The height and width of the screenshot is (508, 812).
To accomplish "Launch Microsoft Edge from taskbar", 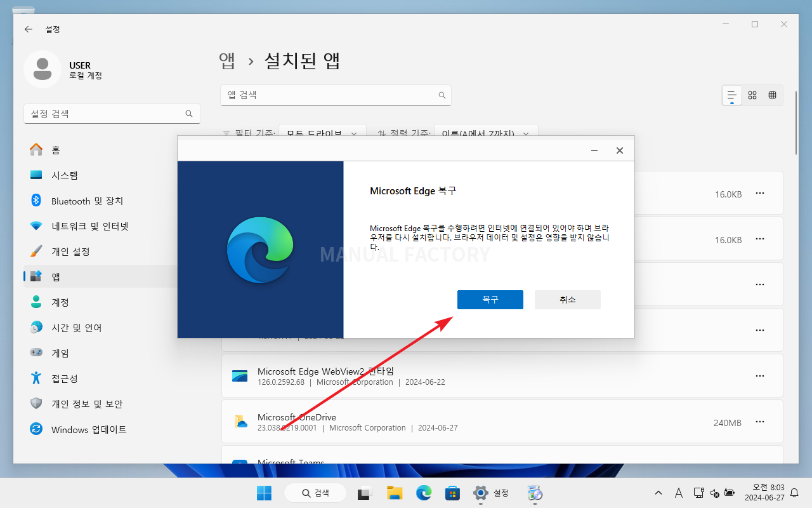I will pos(424,493).
